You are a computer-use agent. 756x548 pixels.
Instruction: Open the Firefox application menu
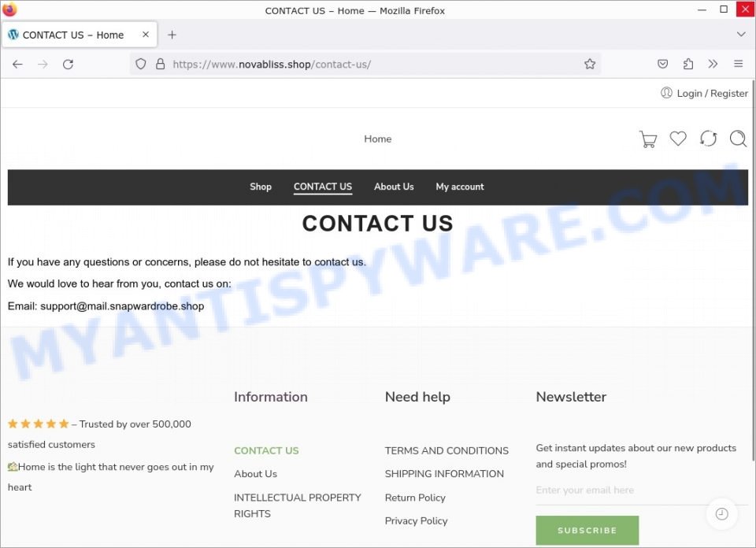(738, 64)
